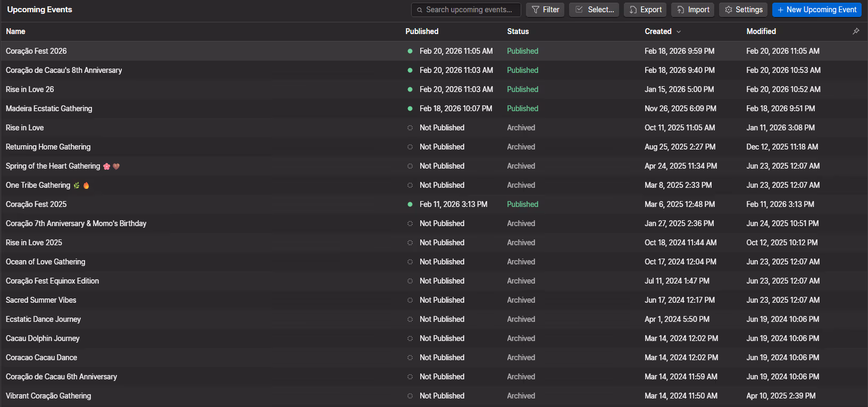Open the Madeira Ecstatic Gathering event
This screenshot has width=868, height=407.
[x=49, y=109]
